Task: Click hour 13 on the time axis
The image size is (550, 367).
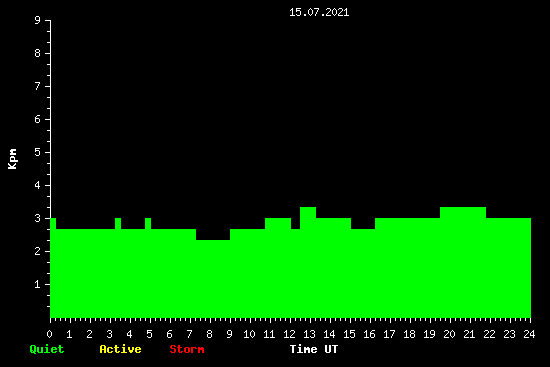Action: pos(309,334)
